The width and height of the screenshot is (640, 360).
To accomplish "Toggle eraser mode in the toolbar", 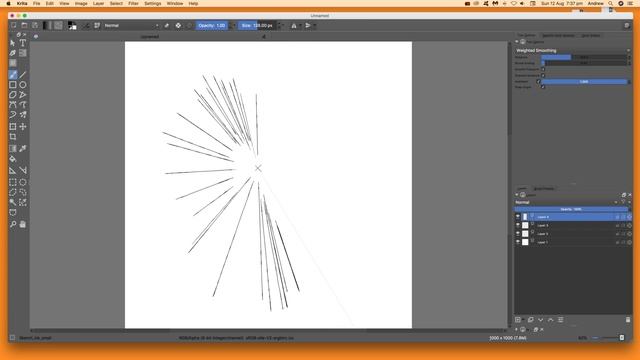I will click(x=167, y=25).
